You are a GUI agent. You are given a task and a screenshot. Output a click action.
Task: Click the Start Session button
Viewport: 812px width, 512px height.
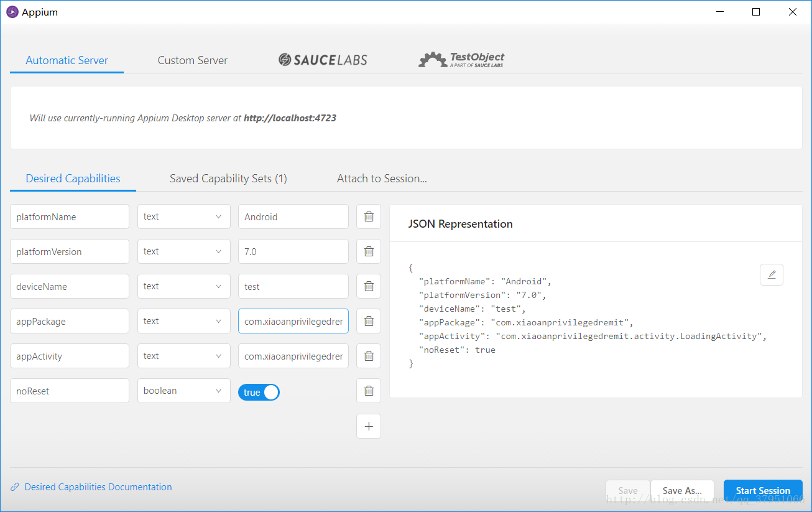763,491
